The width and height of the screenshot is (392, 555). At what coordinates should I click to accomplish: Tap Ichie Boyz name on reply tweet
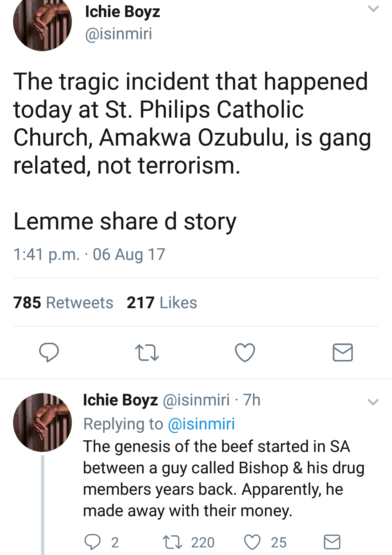coord(120,400)
